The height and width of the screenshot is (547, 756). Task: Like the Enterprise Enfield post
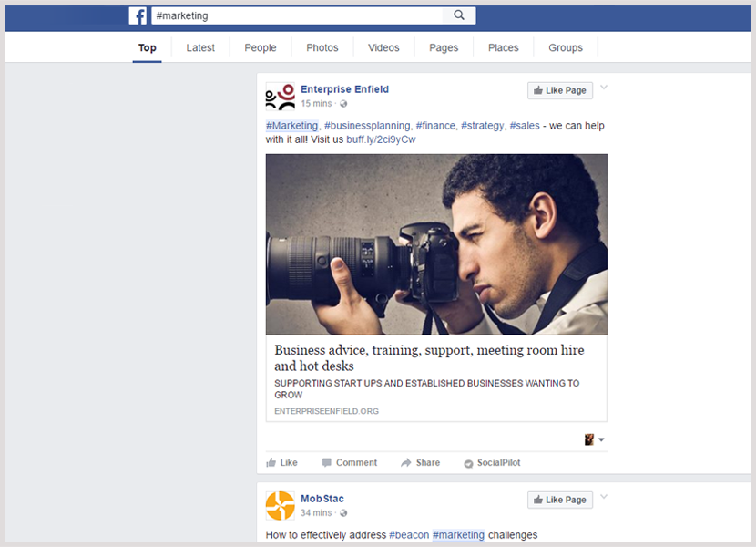(x=281, y=462)
